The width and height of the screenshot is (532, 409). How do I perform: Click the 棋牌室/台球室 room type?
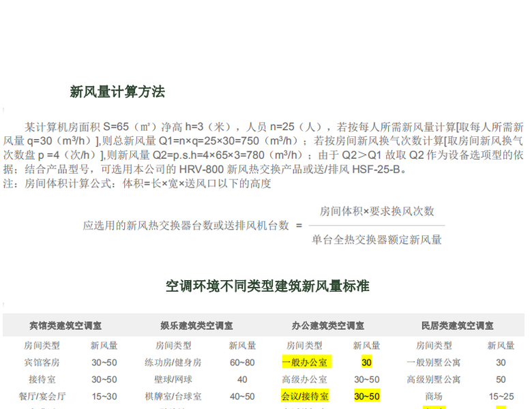pos(173,396)
